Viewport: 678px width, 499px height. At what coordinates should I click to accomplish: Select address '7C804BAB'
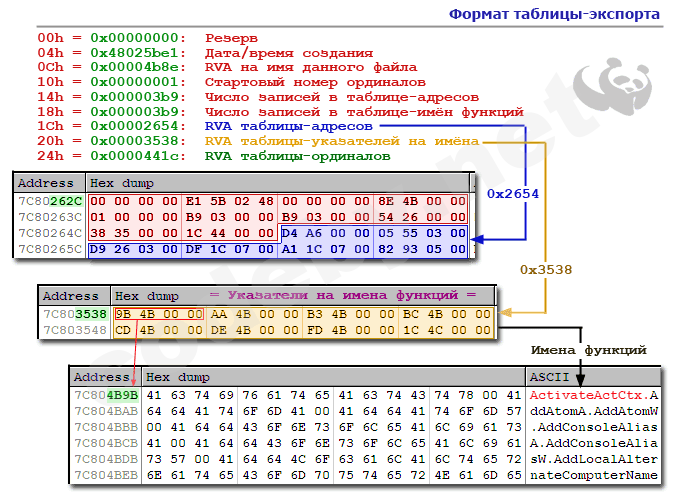[106, 411]
